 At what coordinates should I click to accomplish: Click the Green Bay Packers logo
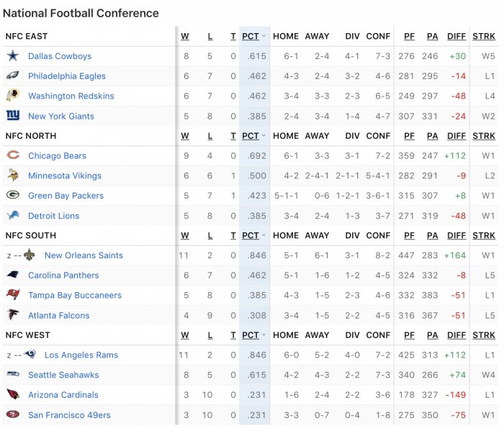click(13, 195)
